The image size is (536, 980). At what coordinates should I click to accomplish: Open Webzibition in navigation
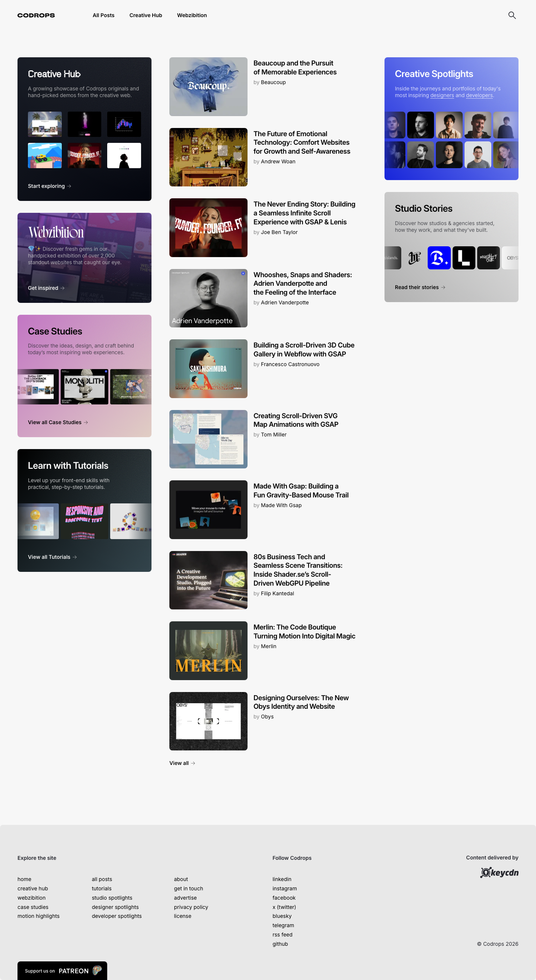click(x=192, y=15)
